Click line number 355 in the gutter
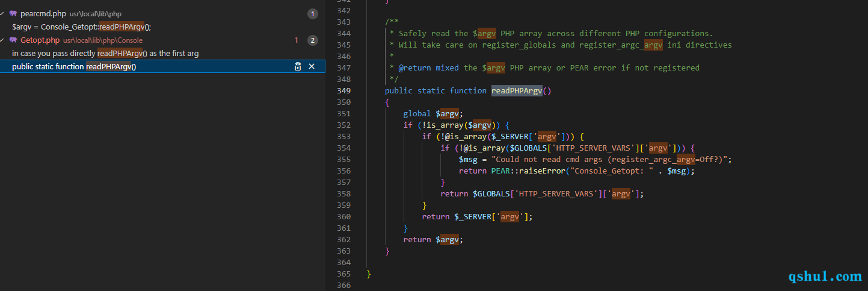This screenshot has height=291, width=868. coord(343,159)
